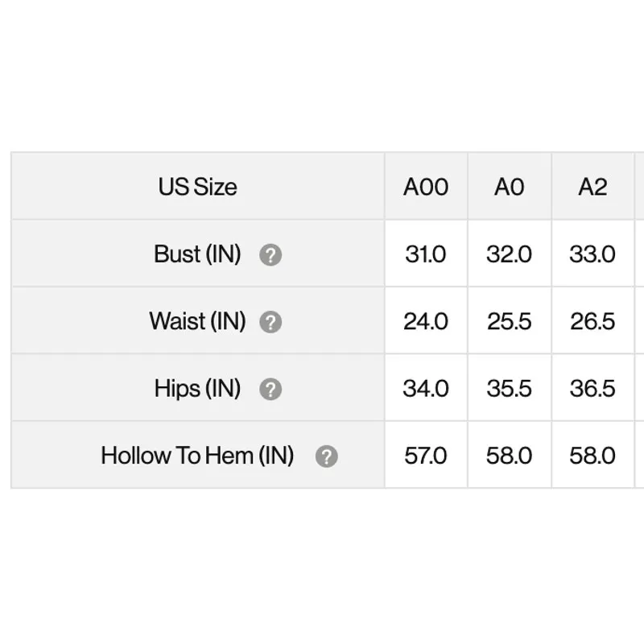Image resolution: width=644 pixels, height=644 pixels.
Task: Select the A2 size column header
Action: click(592, 188)
